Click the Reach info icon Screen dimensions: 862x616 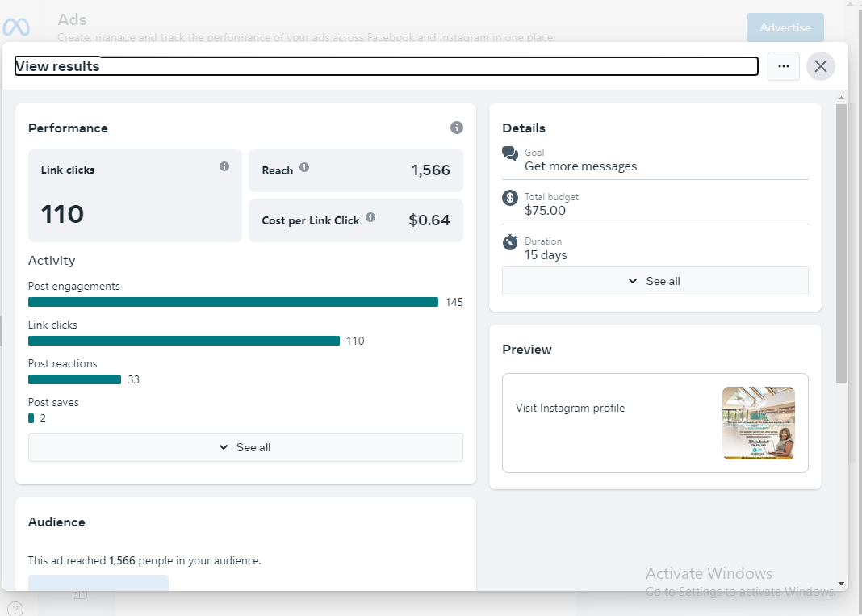(x=304, y=167)
